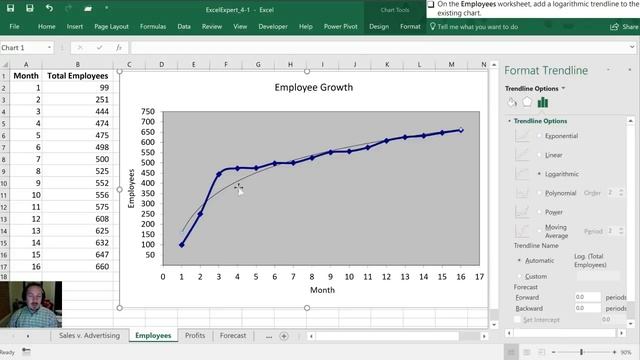Choose the Automatic trendline name option

[519, 260]
